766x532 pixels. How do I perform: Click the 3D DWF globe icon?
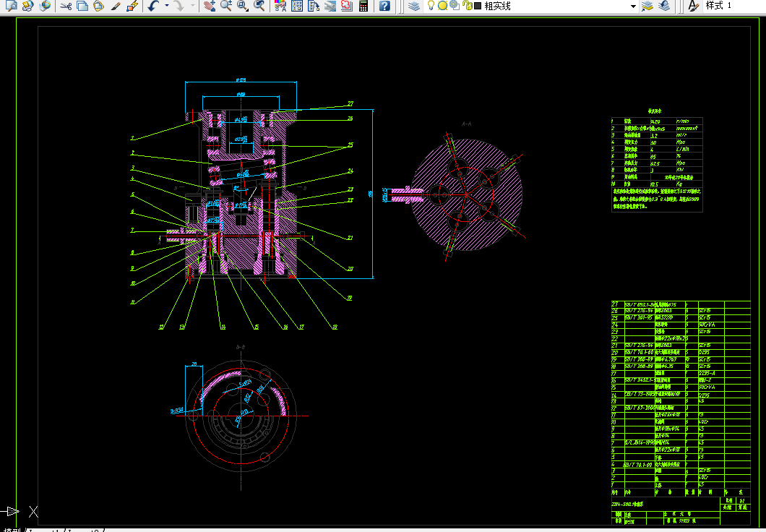pos(45,6)
